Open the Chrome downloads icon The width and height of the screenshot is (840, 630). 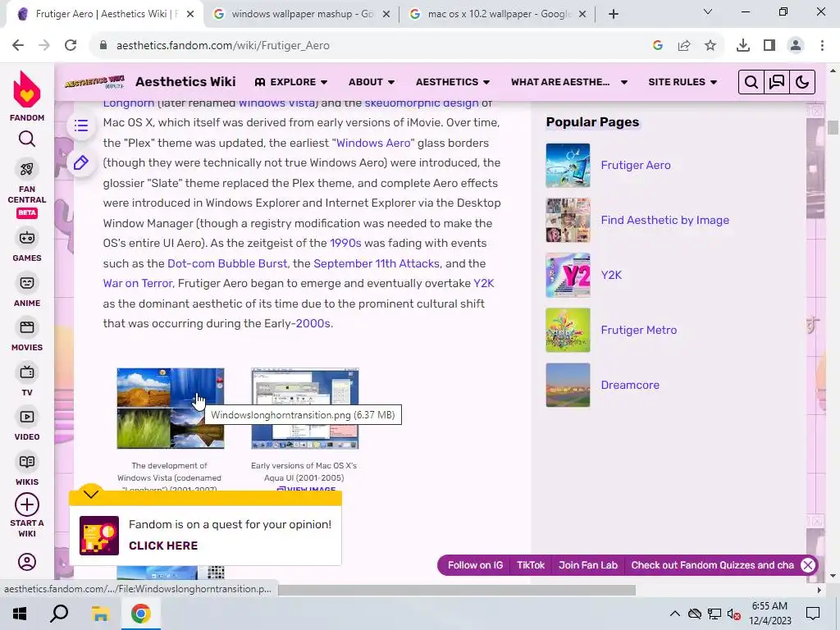coord(742,46)
